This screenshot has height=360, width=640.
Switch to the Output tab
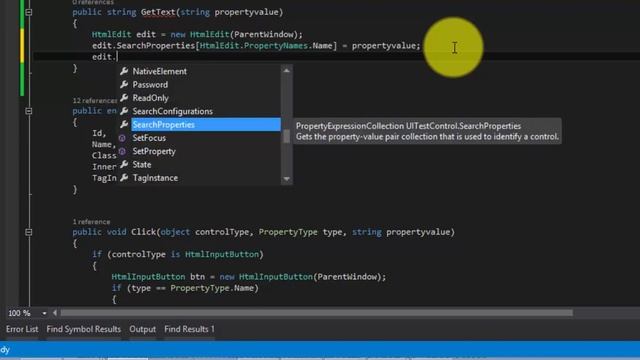click(x=142, y=329)
